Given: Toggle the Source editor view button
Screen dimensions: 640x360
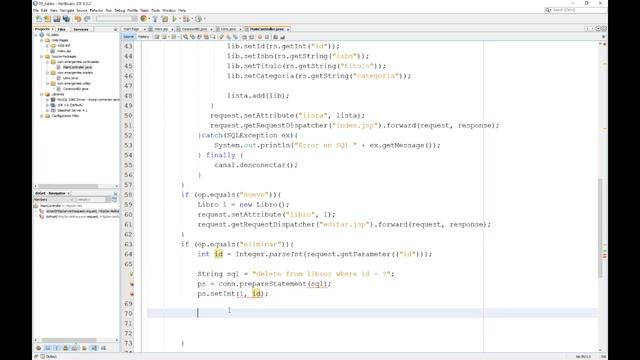Looking at the screenshot, I should [x=128, y=37].
